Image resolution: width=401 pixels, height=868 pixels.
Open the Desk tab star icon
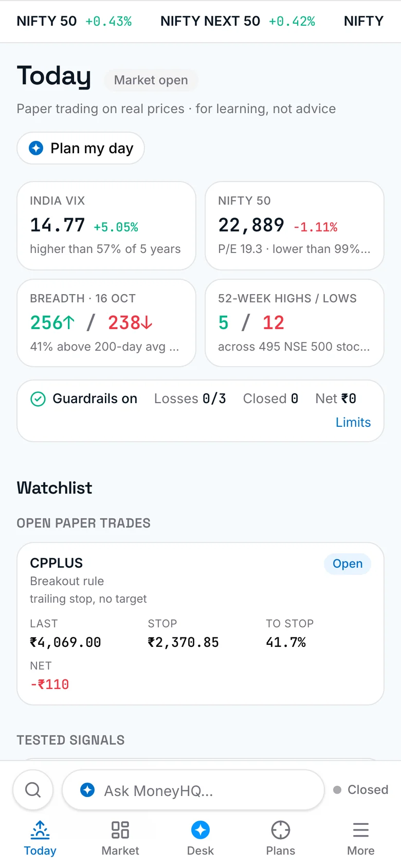[x=200, y=830]
